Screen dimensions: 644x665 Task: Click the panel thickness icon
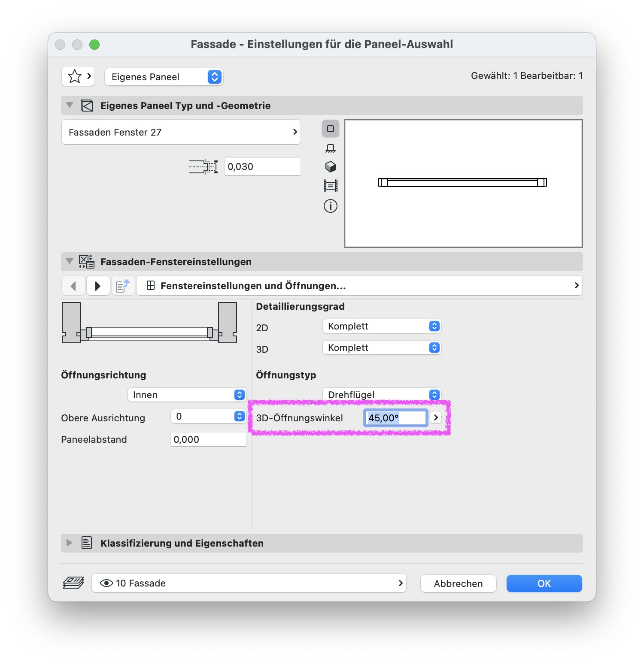204,166
